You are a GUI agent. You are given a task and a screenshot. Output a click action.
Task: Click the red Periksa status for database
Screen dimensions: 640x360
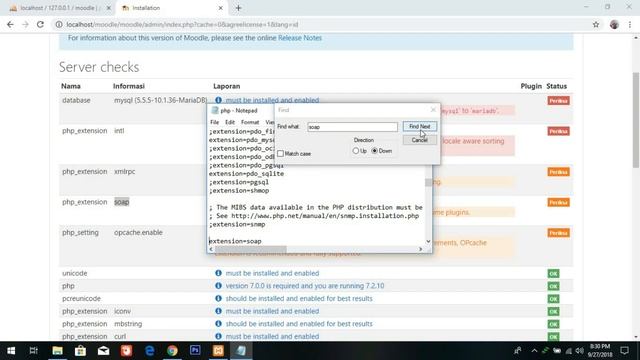click(558, 101)
